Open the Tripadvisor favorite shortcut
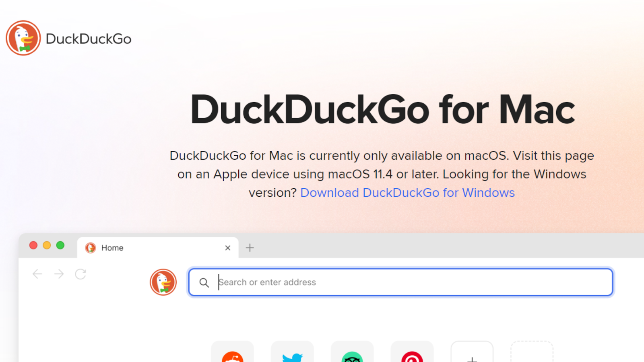 (352, 352)
